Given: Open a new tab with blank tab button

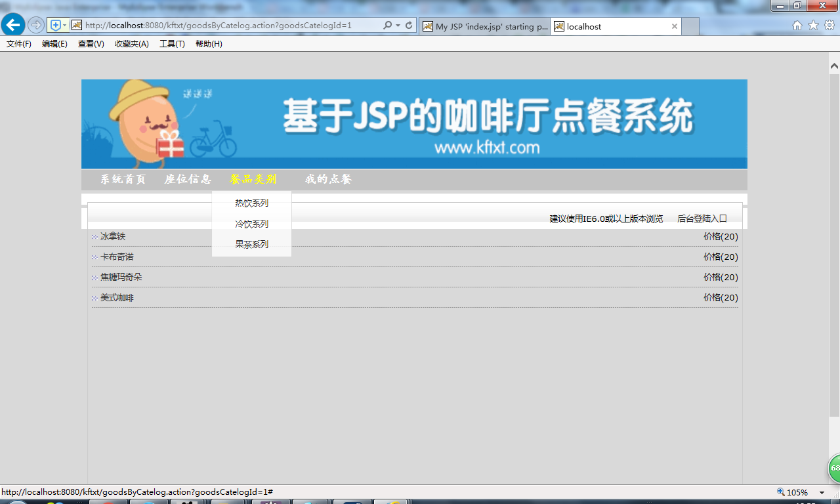Looking at the screenshot, I should tap(690, 26).
